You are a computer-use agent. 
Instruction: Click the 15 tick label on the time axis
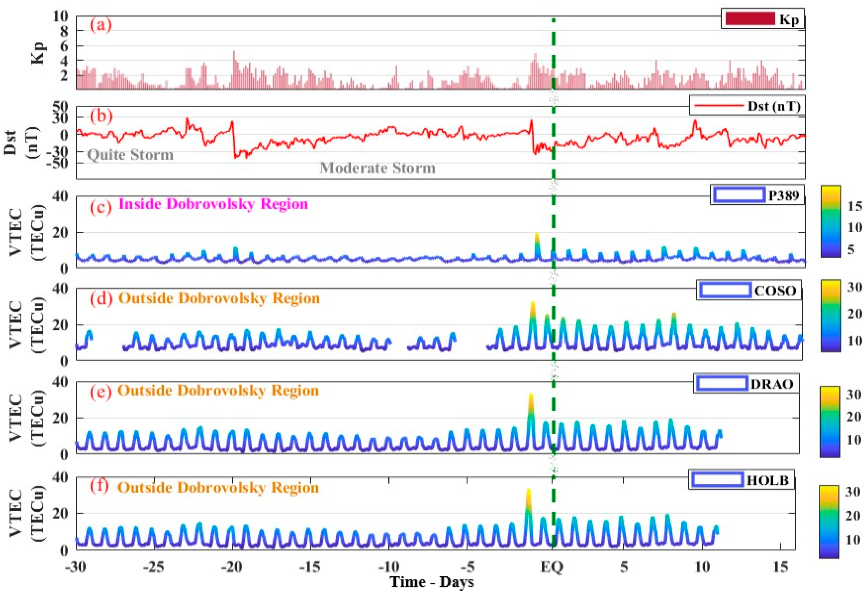[780, 567]
